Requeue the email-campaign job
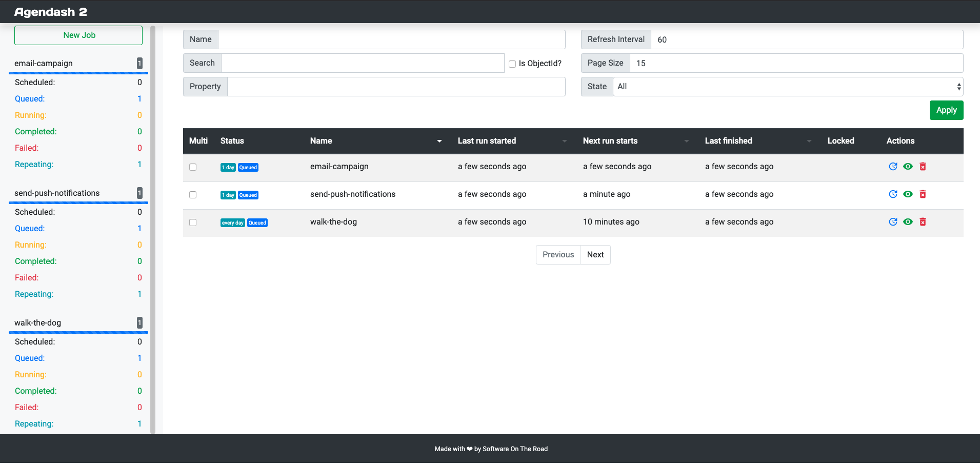Image resolution: width=980 pixels, height=466 pixels. [893, 166]
